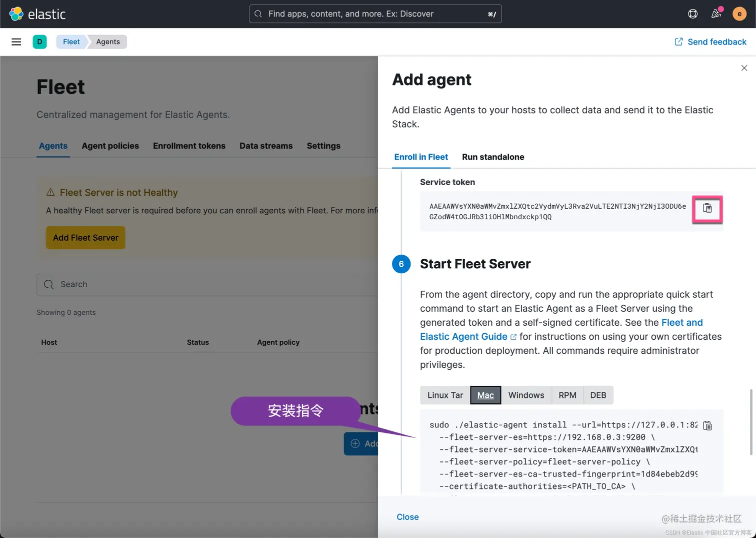
Task: Click the green D space avatar
Action: click(40, 42)
